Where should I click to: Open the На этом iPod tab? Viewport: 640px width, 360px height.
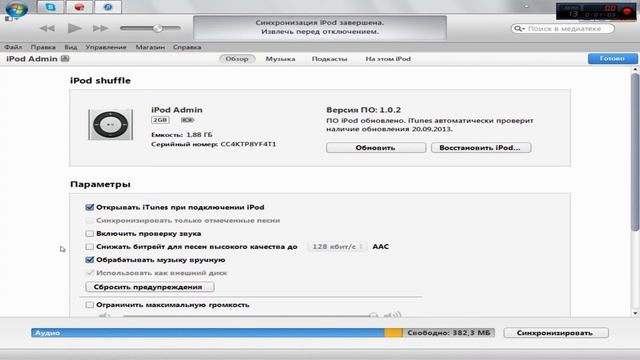(388, 59)
